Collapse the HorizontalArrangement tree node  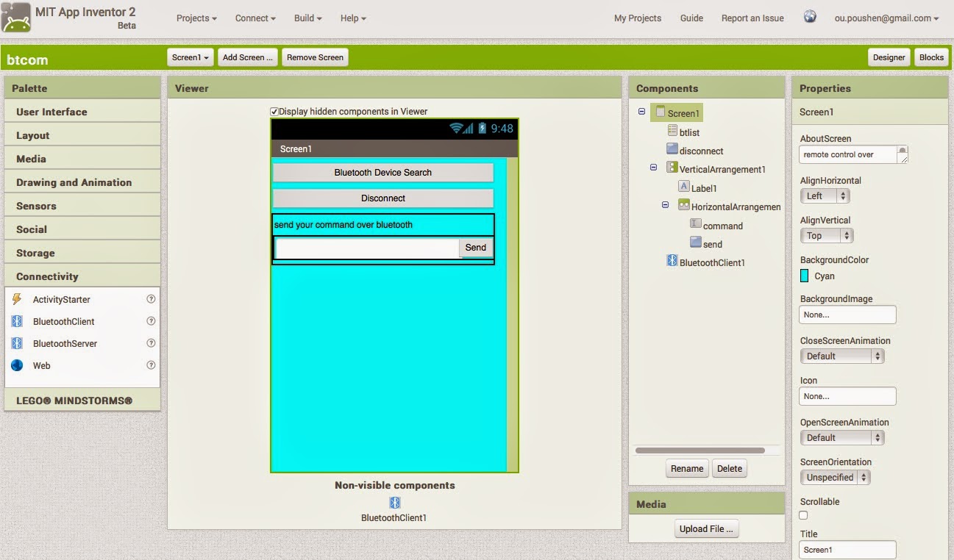[x=665, y=205]
